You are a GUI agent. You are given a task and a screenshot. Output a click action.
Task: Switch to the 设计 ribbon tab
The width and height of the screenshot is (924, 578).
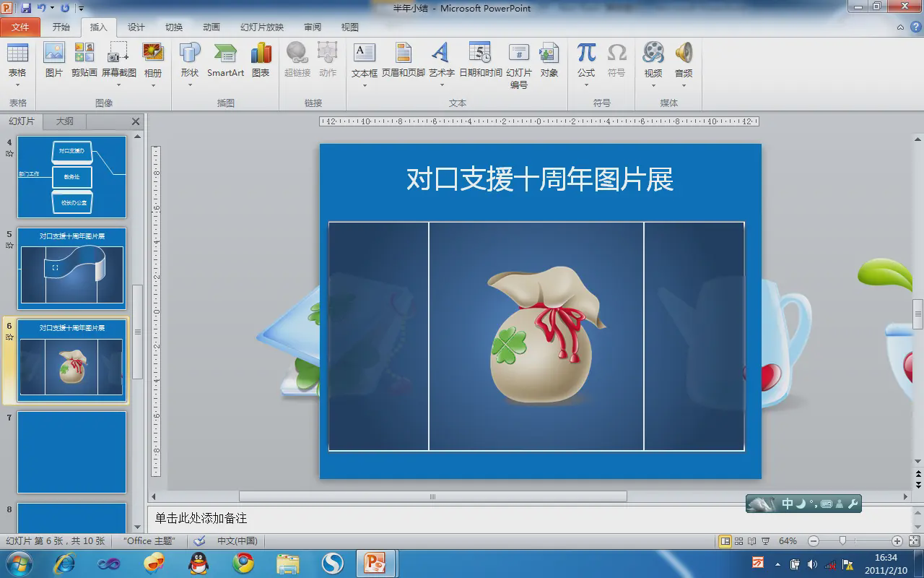click(136, 27)
